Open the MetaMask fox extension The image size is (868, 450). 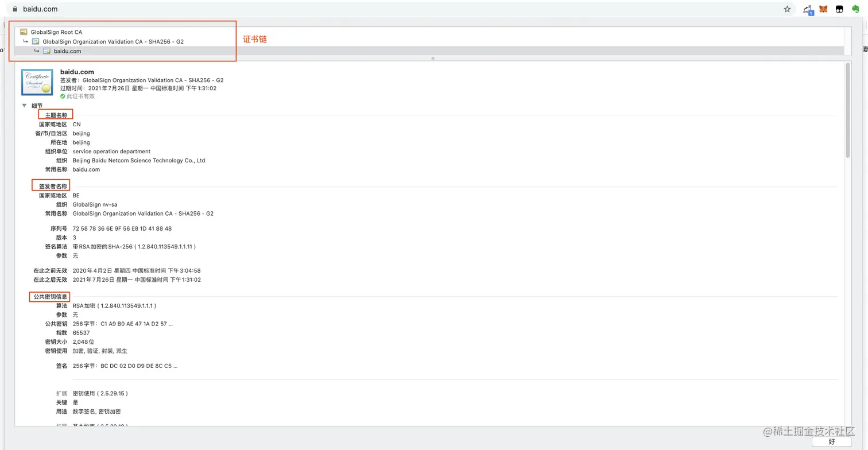point(823,9)
